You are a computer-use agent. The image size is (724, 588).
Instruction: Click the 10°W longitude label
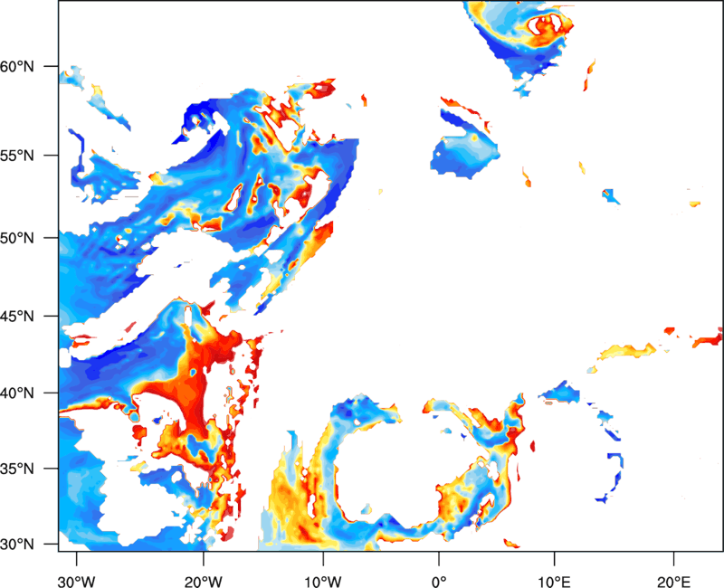[323, 582]
